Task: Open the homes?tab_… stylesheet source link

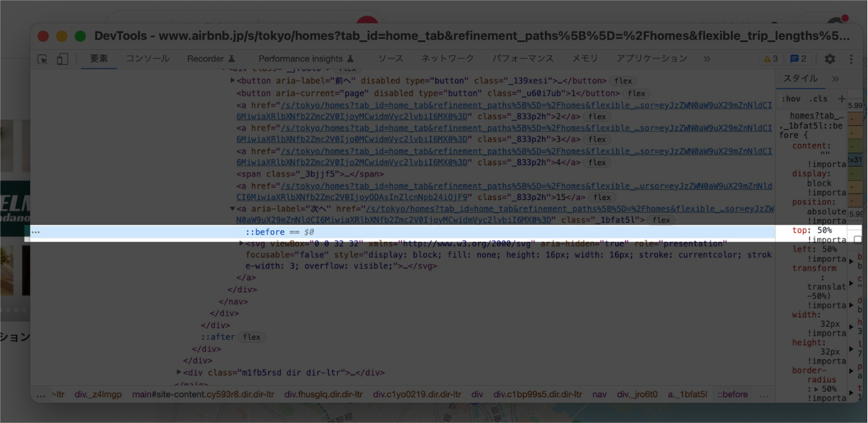Action: 817,116
